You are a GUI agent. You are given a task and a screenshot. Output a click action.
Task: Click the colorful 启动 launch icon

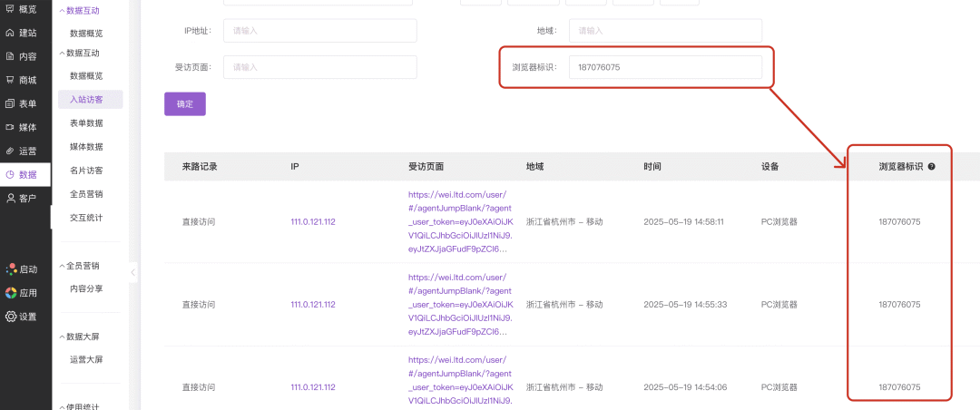pyautogui.click(x=11, y=269)
